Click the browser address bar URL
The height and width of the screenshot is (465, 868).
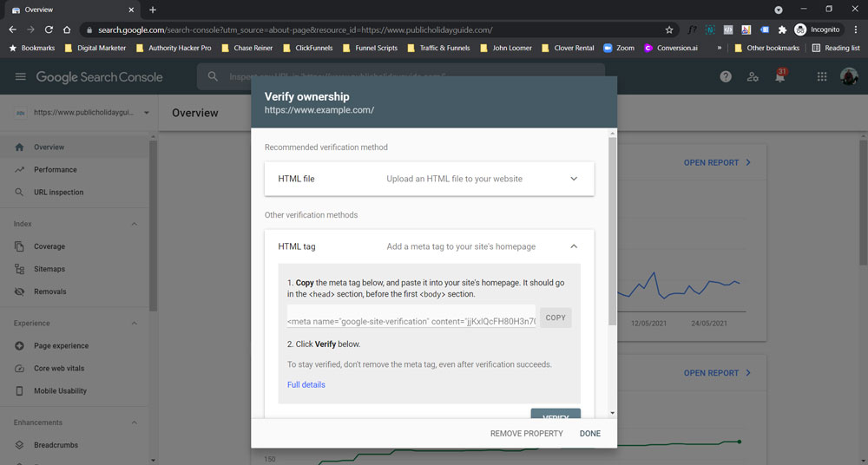(295, 29)
